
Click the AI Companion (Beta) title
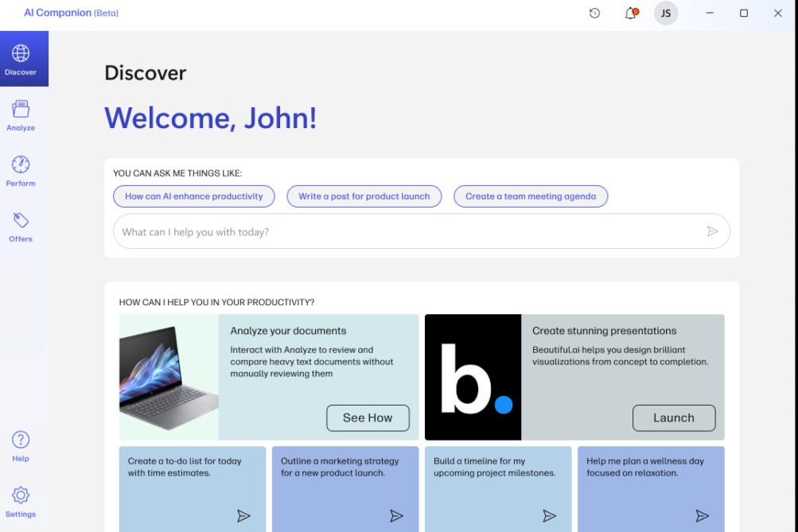[x=72, y=13]
